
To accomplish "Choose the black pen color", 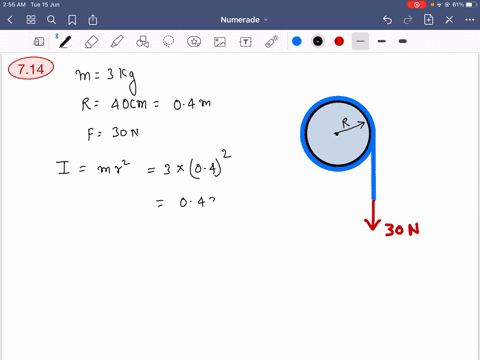I will click(x=318, y=41).
